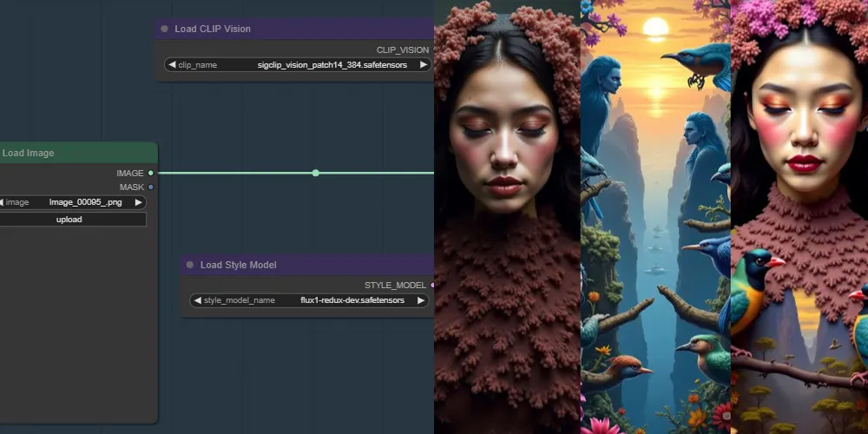Collapse the Load Style Model node via its dot
The image size is (868, 434).
[x=190, y=265]
